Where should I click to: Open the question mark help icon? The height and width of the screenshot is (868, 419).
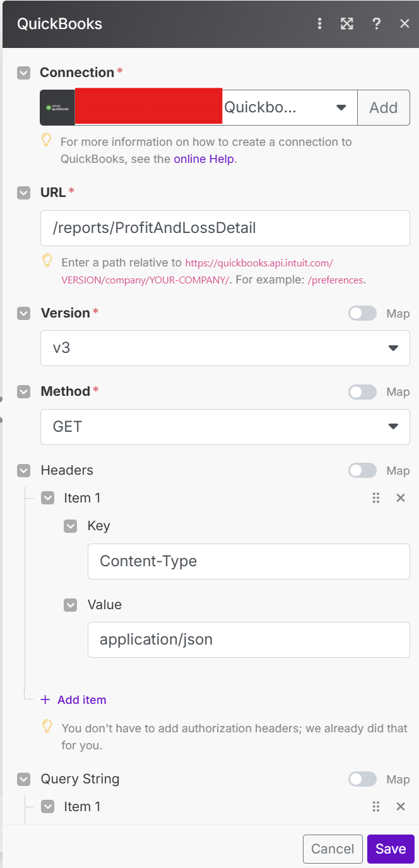click(376, 24)
